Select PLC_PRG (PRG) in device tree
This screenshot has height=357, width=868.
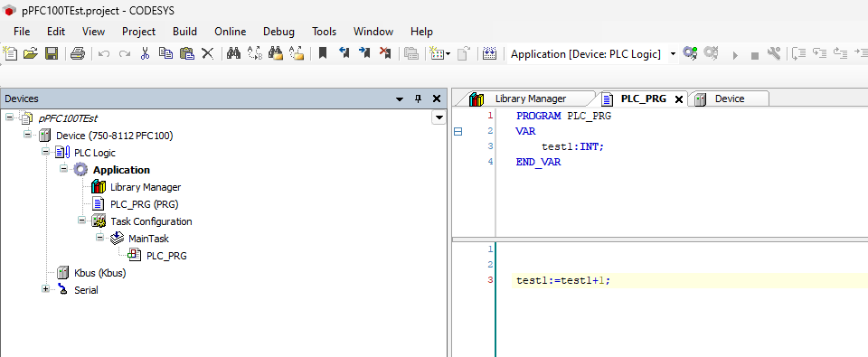[144, 204]
